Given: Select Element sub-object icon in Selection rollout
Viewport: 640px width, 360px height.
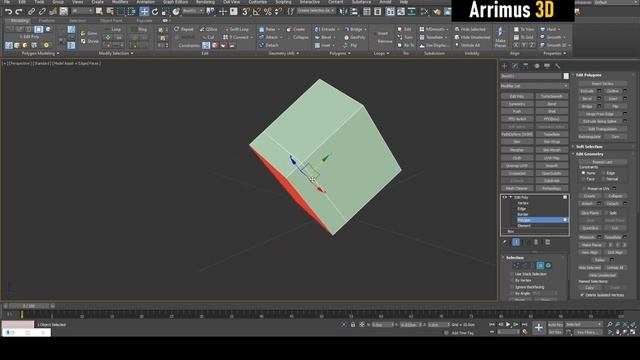Looking at the screenshot, I should coord(548,266).
